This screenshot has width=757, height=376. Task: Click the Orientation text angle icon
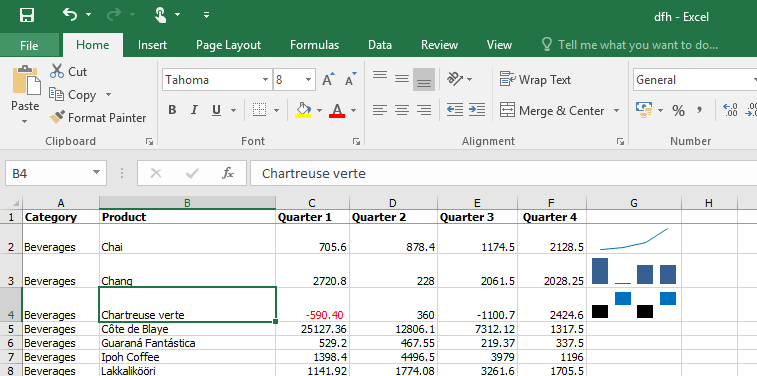(x=455, y=79)
